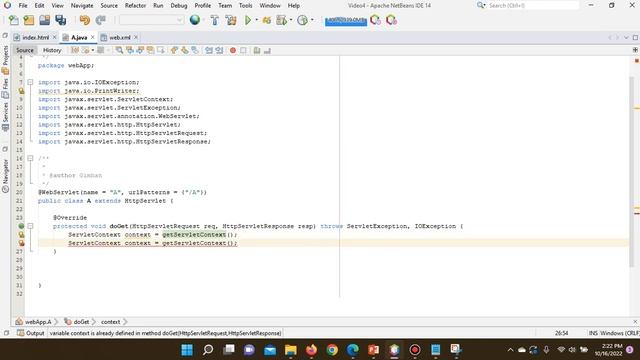The height and width of the screenshot is (360, 640).
Task: Click the Redo arrow icon
Action: tap(100, 20)
